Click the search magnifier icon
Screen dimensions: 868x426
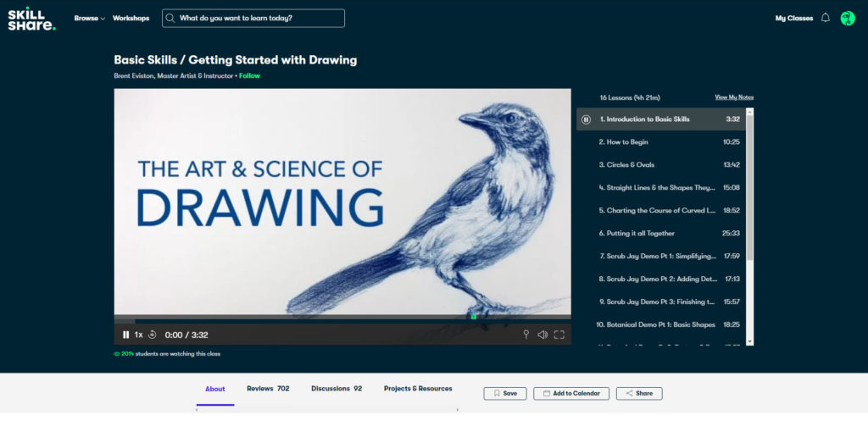170,19
